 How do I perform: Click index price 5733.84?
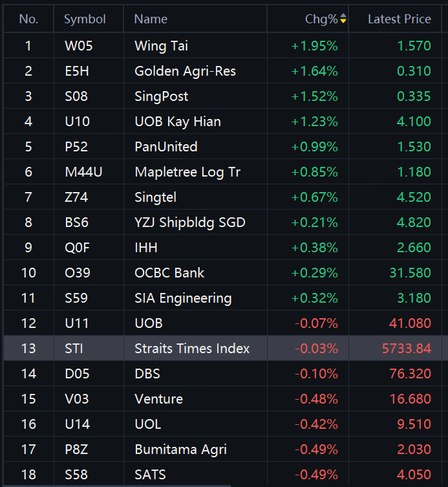click(407, 349)
